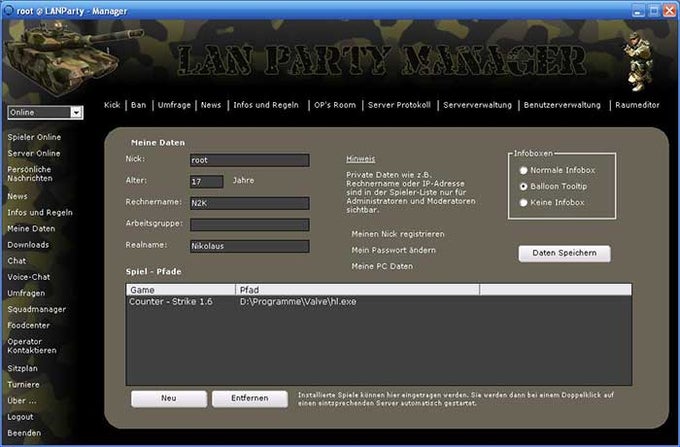Focus the Rechnername input field
The height and width of the screenshot is (447, 680).
pos(249,203)
